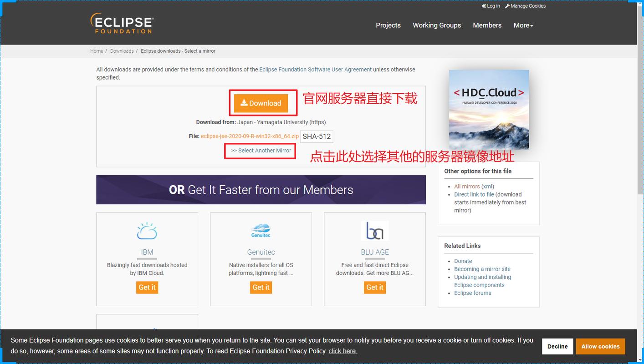The height and width of the screenshot is (364, 644).
Task: Click Eclipse downloads - Select a mirror breadcrumb
Action: click(178, 51)
